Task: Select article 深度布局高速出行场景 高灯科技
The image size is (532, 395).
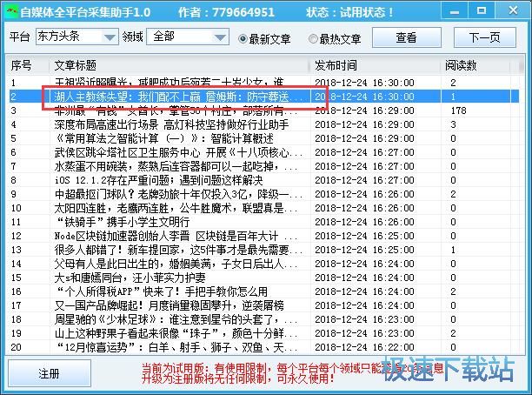Action: pyautogui.click(x=171, y=124)
